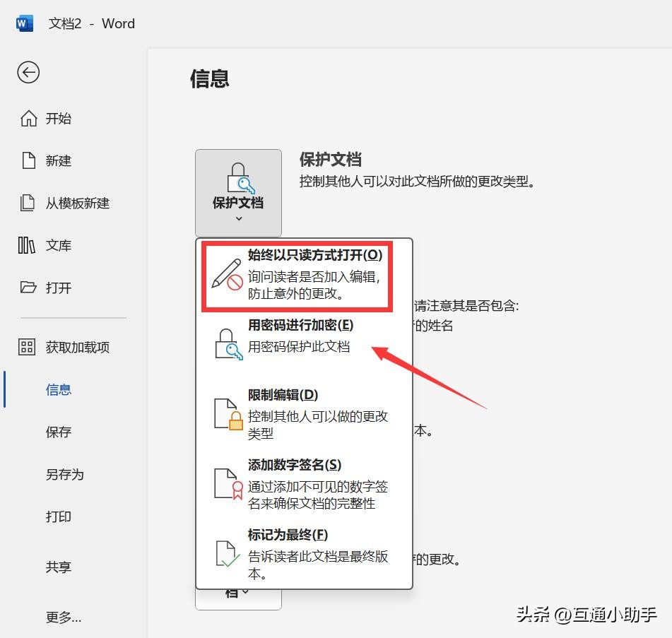The image size is (672, 638).
Task: Click the home icon beside 开始
Action: pos(29,118)
